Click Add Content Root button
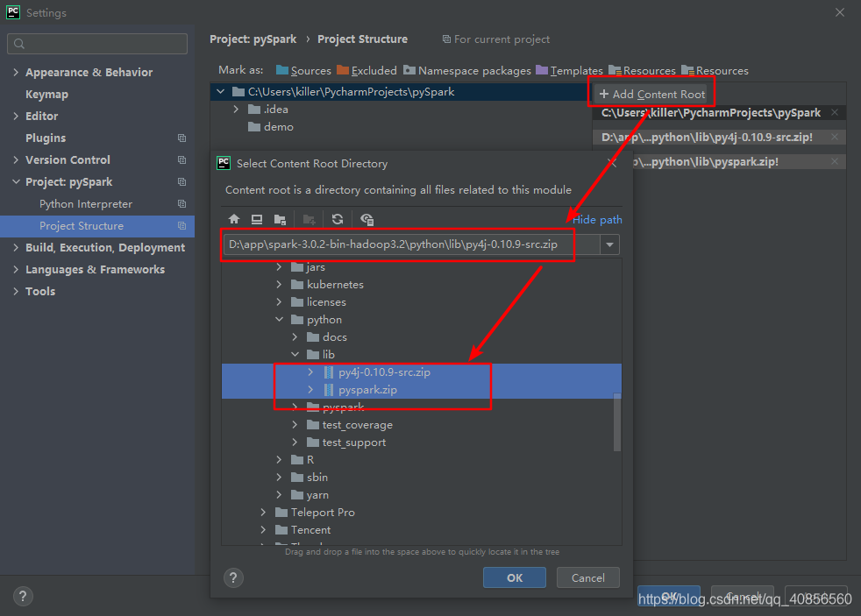Image resolution: width=861 pixels, height=616 pixels. [651, 95]
